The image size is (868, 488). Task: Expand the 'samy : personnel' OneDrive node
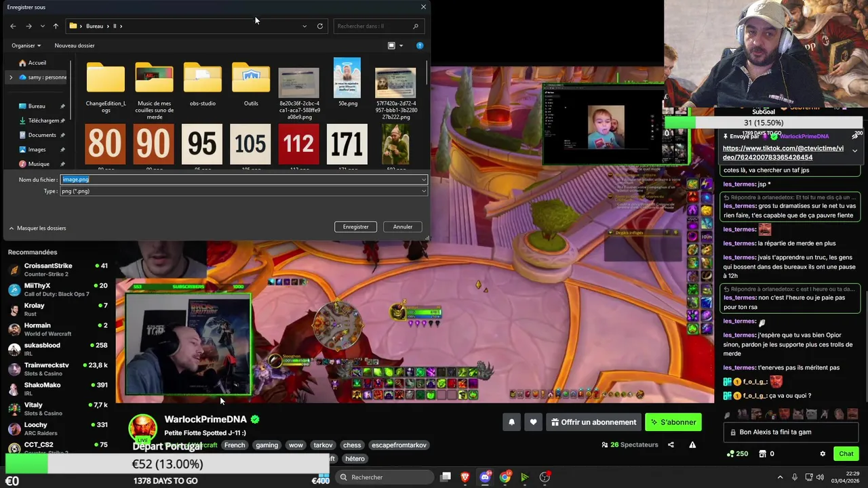click(x=11, y=77)
